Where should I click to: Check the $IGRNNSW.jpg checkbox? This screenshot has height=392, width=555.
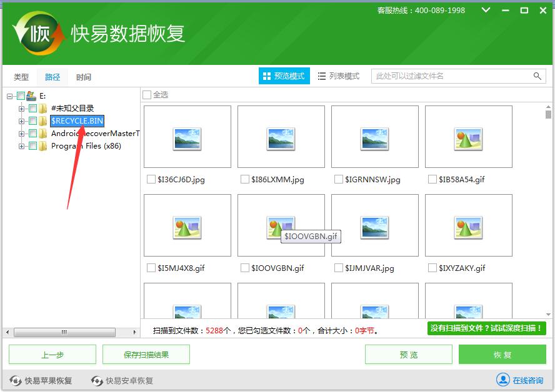tap(338, 179)
